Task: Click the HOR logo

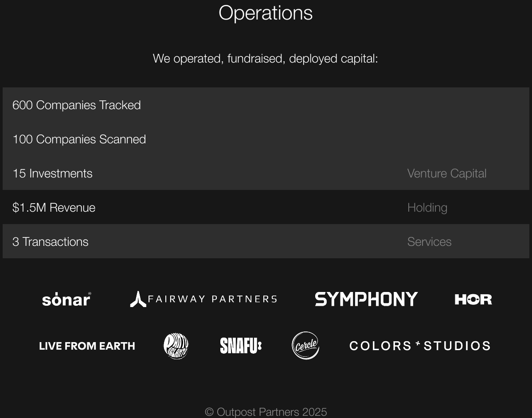Action: [473, 300]
